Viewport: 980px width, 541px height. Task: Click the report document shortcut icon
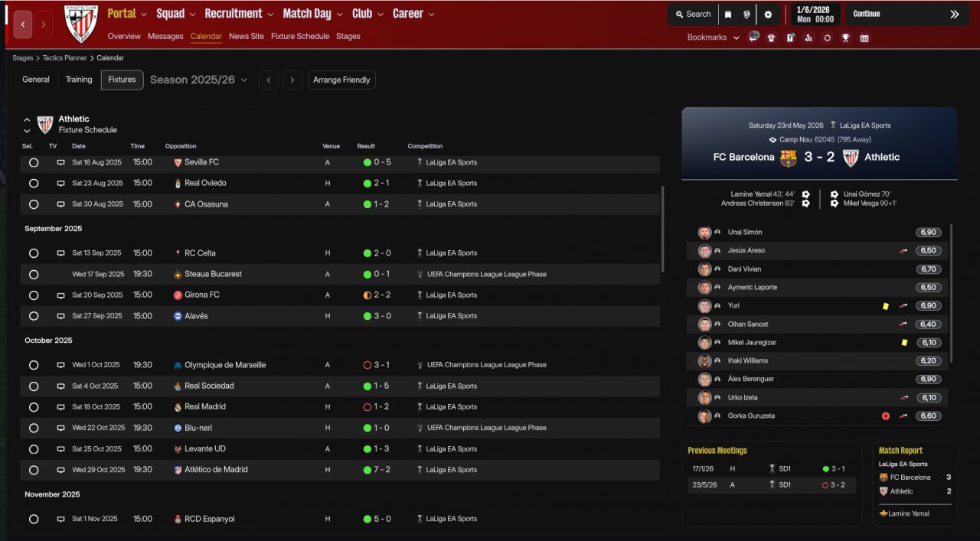coord(790,37)
